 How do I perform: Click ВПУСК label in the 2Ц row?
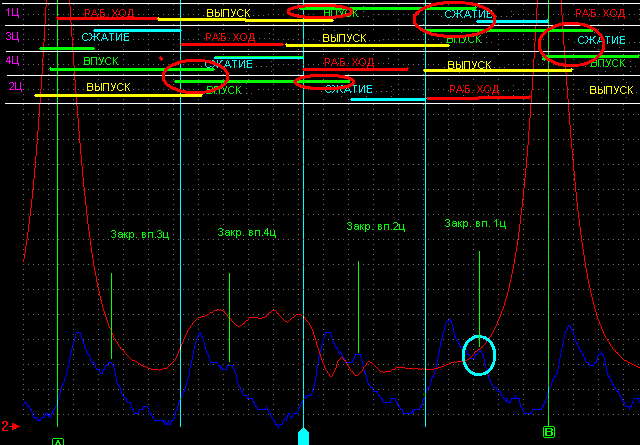[224, 90]
